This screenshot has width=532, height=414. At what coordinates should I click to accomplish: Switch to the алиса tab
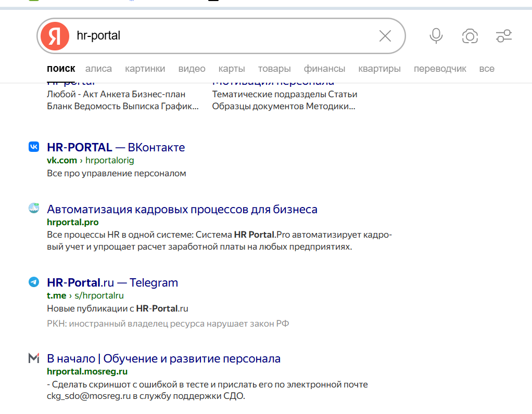[98, 69]
